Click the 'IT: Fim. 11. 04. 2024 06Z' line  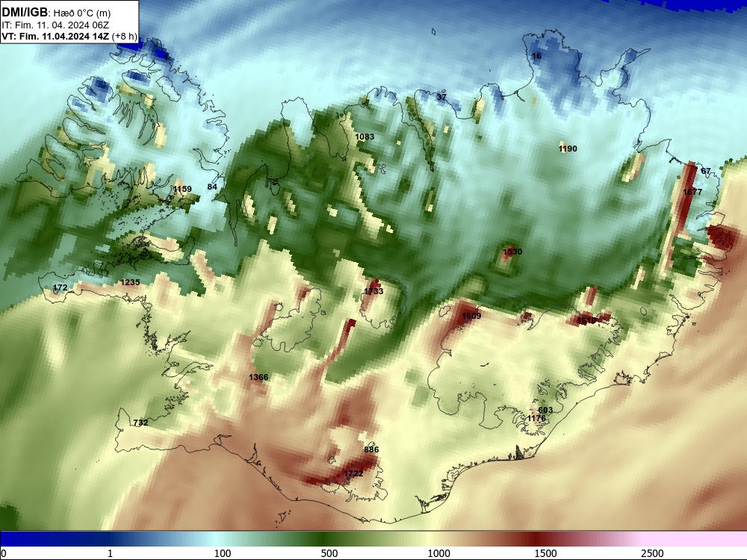click(55, 25)
